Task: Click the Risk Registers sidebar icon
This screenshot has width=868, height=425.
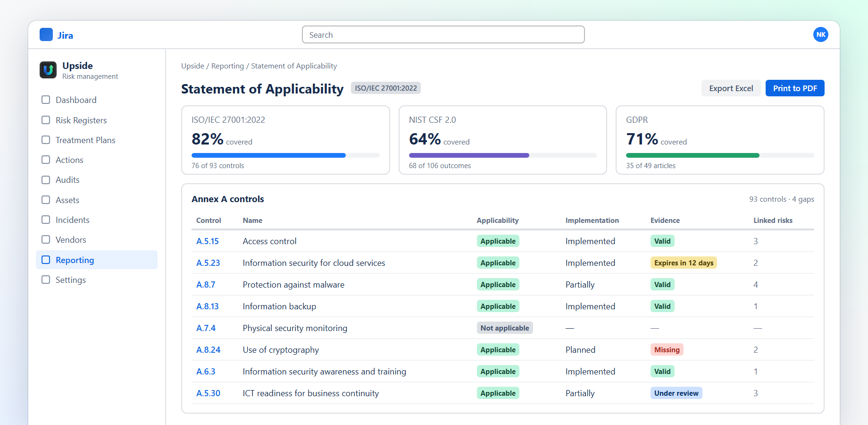Action: (x=46, y=120)
